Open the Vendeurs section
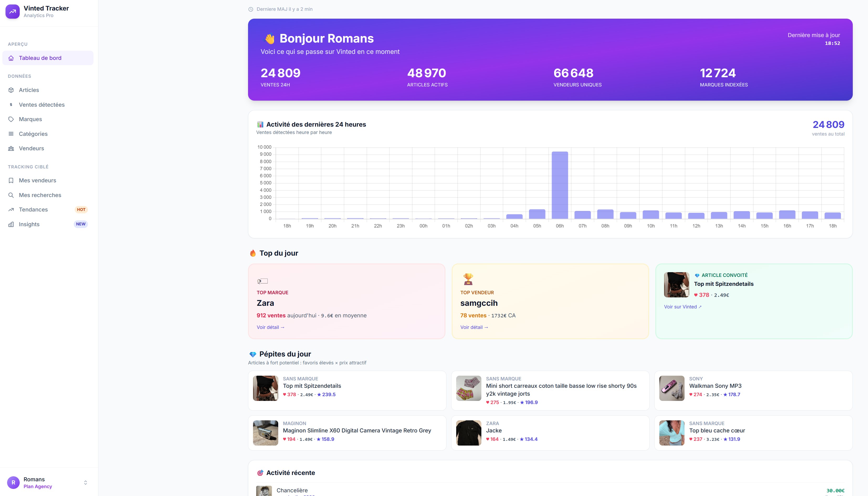 tap(48, 148)
